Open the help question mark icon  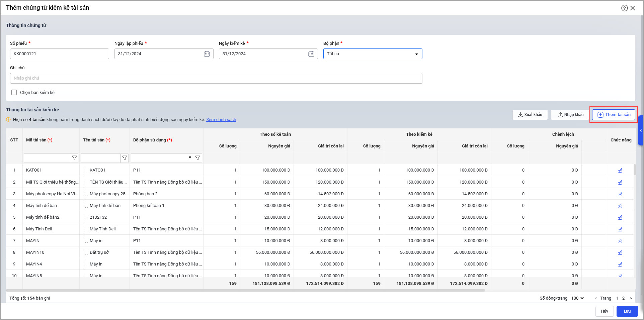click(x=624, y=8)
